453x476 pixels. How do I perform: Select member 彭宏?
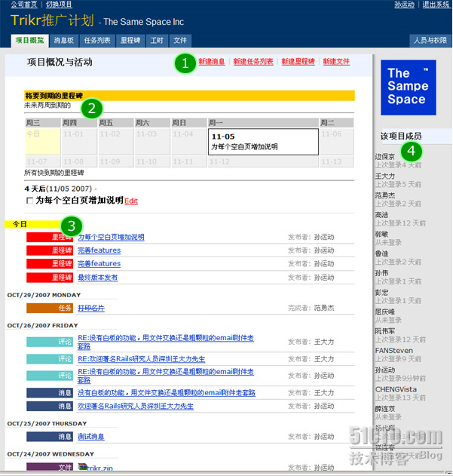tap(381, 293)
